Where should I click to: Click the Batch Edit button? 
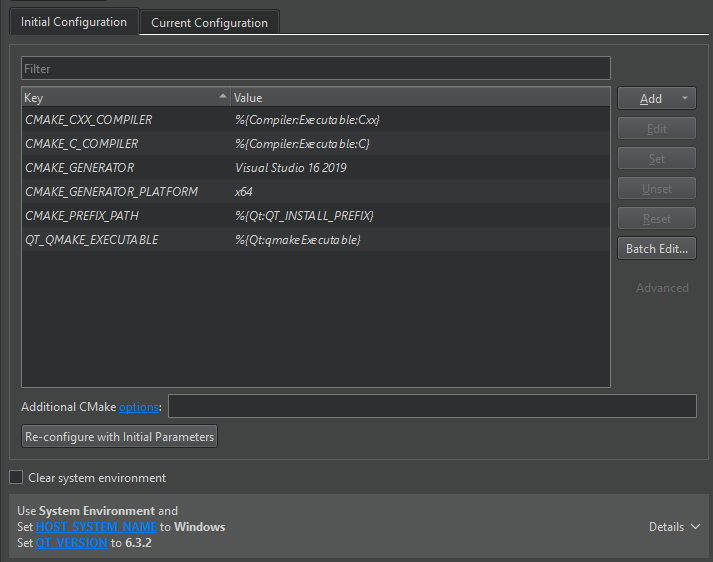tap(656, 249)
